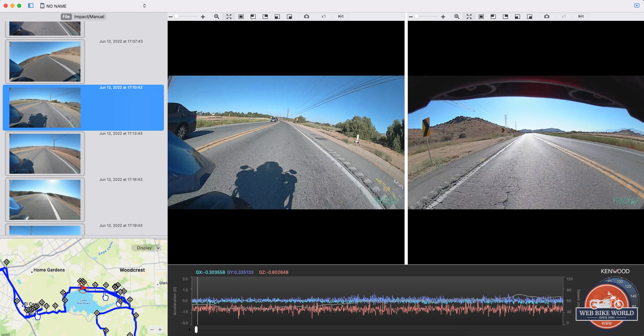The height and width of the screenshot is (336, 644).
Task: Zoom out the right video with minus
Action: pyautogui.click(x=411, y=16)
